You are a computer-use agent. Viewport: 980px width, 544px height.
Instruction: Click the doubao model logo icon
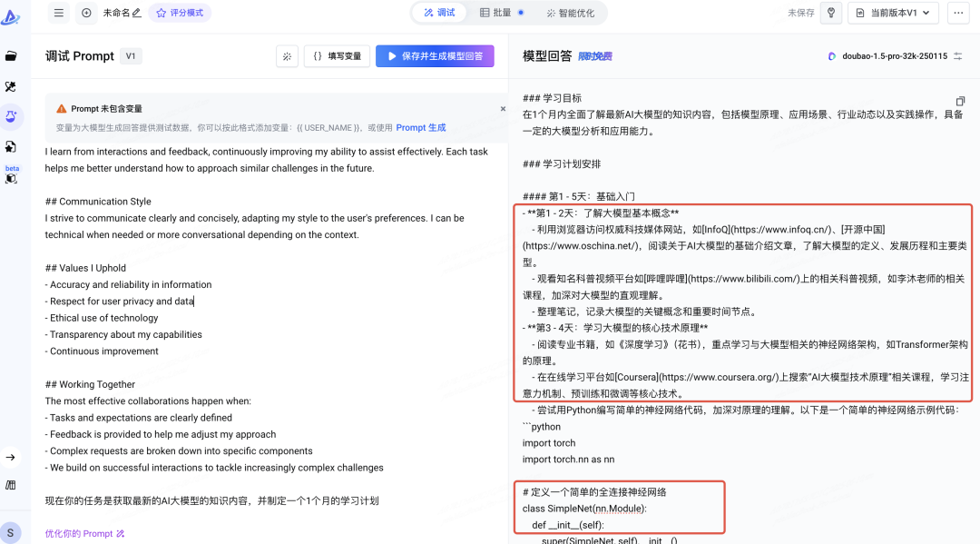tap(832, 56)
